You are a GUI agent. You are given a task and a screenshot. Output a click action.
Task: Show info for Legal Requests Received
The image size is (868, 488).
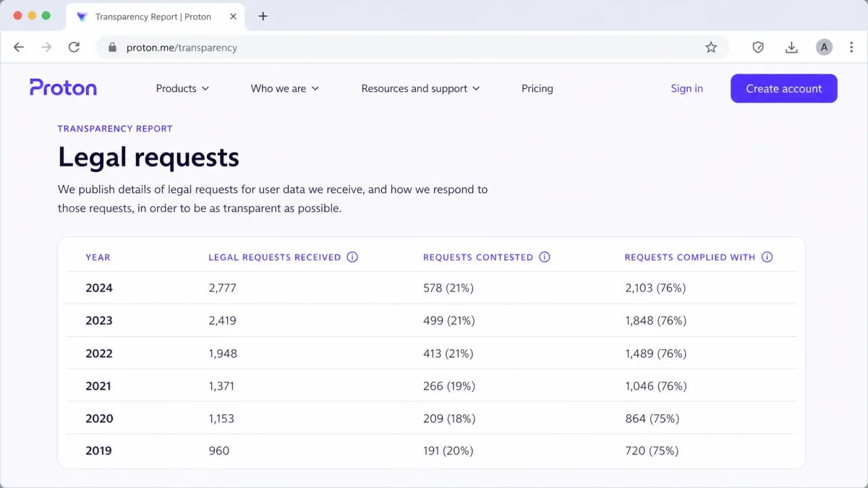coord(352,257)
